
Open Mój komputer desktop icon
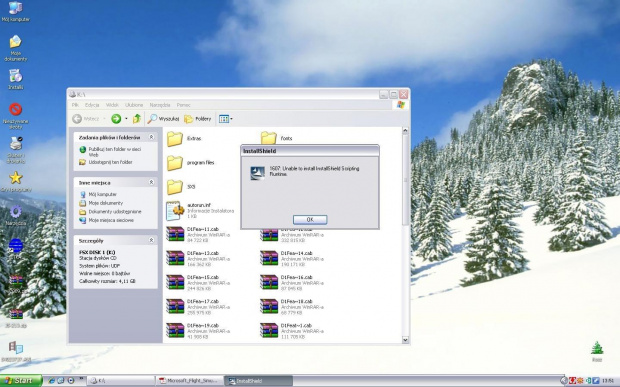15,11
